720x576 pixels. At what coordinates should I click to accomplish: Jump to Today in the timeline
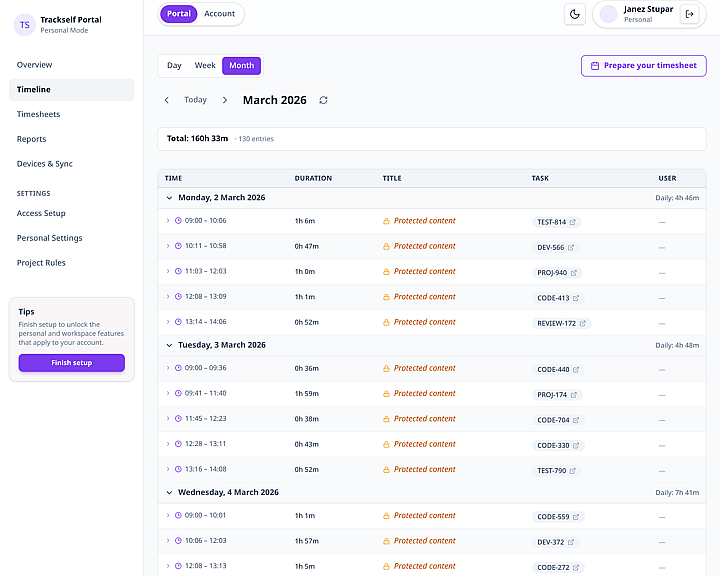196,100
